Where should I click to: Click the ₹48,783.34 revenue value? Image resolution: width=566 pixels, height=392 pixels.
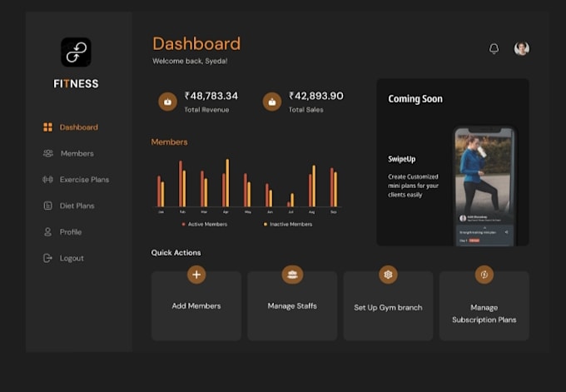(x=211, y=96)
